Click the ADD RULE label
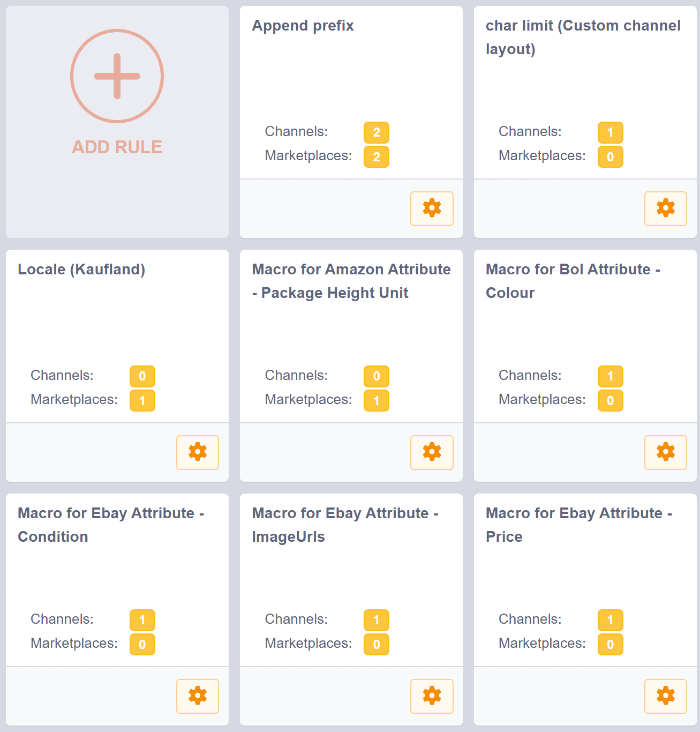The width and height of the screenshot is (700, 732). [x=117, y=147]
